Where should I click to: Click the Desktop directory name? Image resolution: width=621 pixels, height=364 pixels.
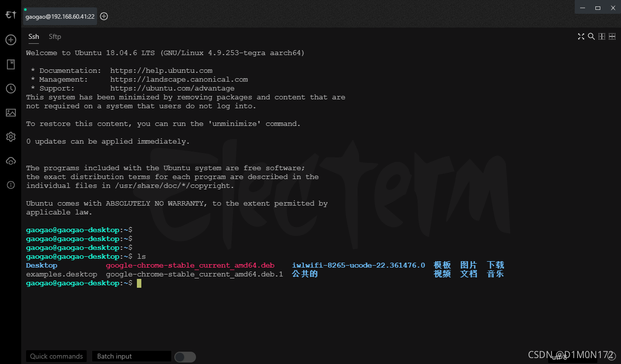click(x=41, y=265)
